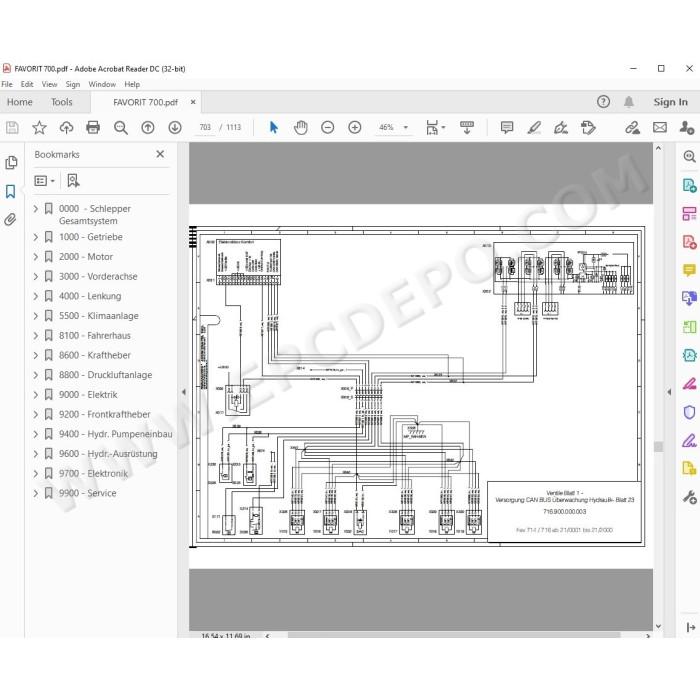This screenshot has height=700, width=700.
Task: Toggle the Bookmarks panel icon
Action: click(10, 192)
